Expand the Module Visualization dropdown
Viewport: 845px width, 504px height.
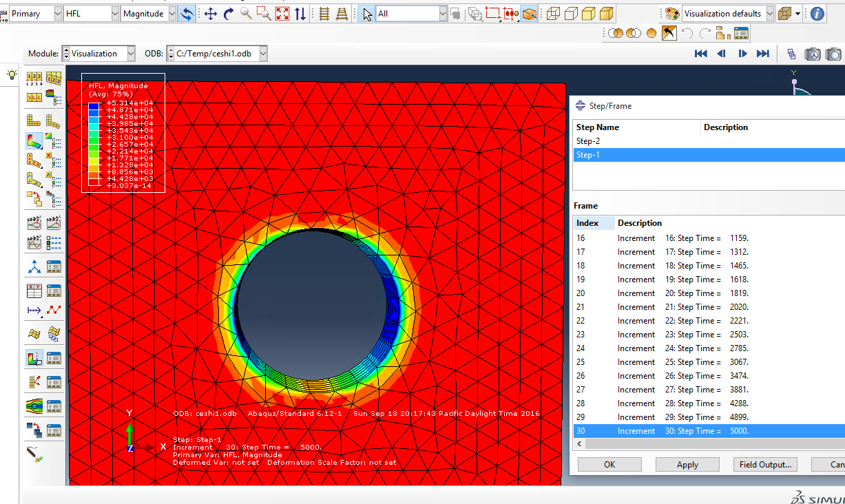tap(131, 54)
